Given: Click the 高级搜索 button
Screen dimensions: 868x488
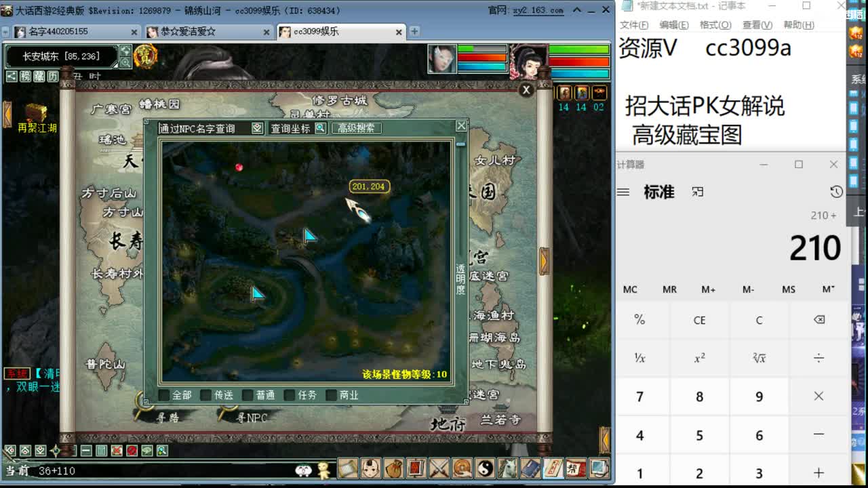Looking at the screenshot, I should click(356, 128).
